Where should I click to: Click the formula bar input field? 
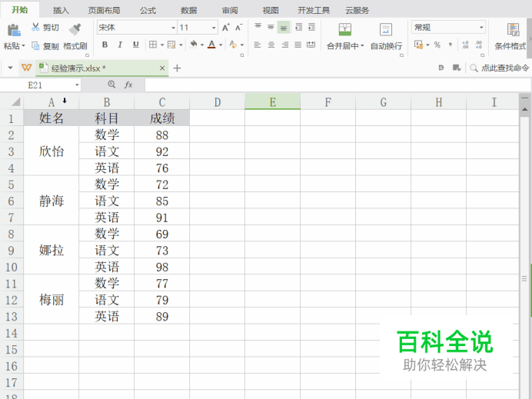click(x=337, y=85)
